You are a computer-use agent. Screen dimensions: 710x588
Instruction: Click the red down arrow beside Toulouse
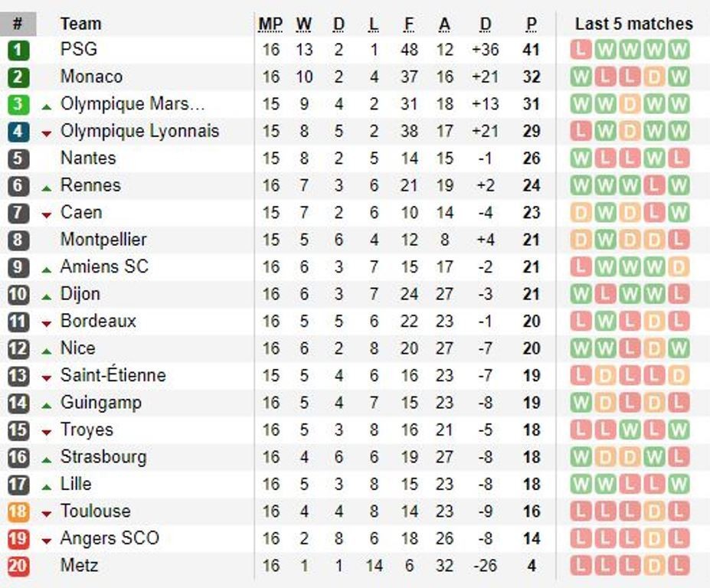tap(47, 513)
